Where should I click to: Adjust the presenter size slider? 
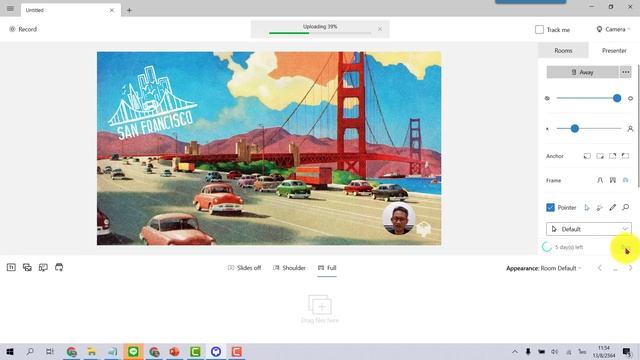[589, 129]
